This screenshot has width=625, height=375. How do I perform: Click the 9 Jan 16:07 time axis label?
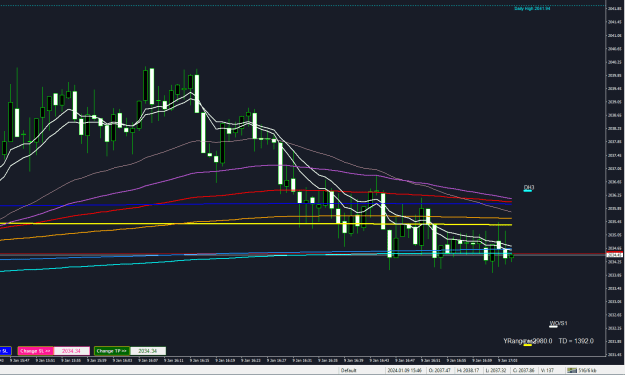(x=148, y=360)
